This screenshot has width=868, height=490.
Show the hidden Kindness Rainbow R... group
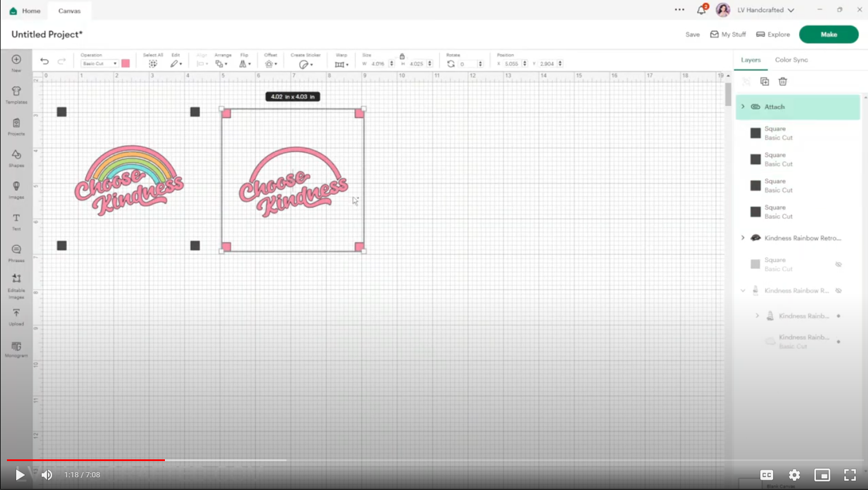pos(838,290)
